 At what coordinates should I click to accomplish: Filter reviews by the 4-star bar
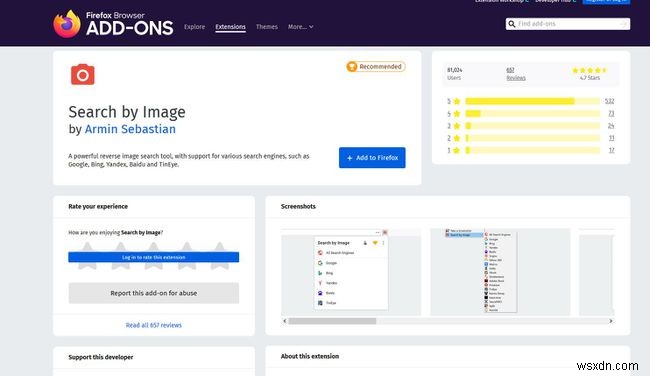click(533, 114)
